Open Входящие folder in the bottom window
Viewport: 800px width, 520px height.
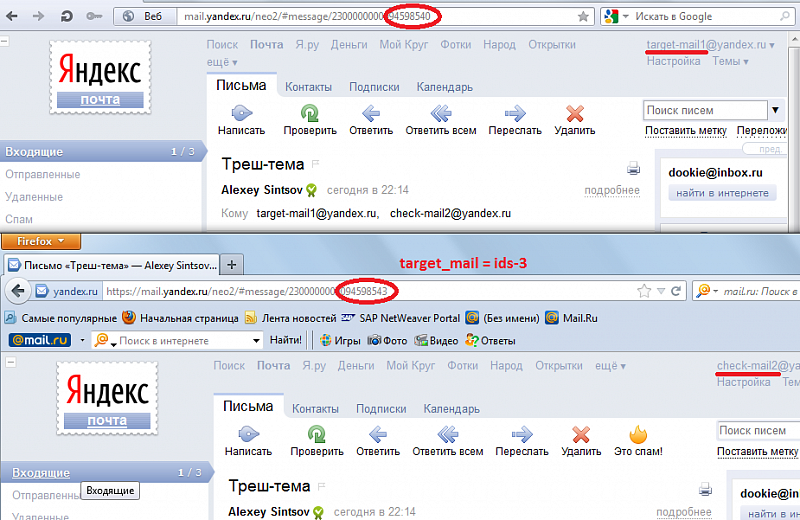tap(41, 473)
